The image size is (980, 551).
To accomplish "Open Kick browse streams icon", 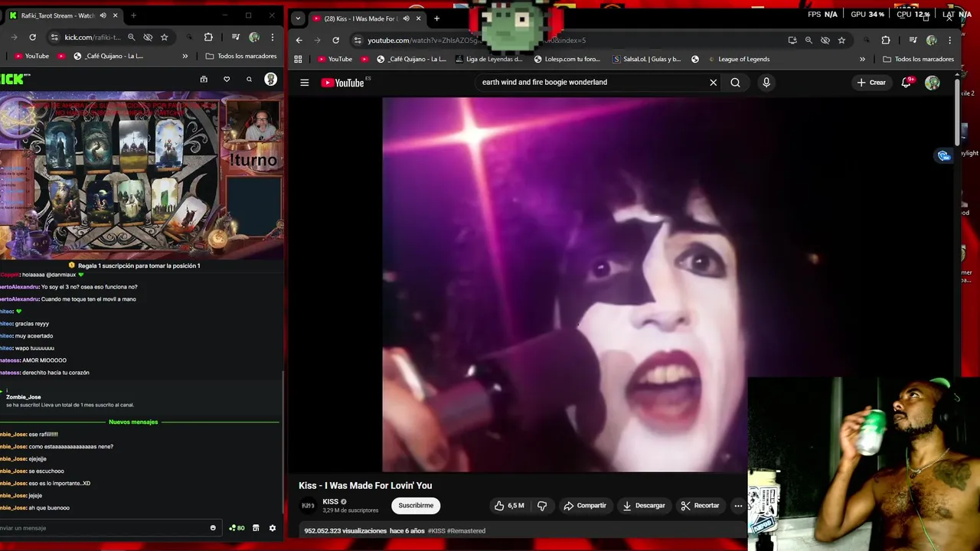I will point(204,79).
